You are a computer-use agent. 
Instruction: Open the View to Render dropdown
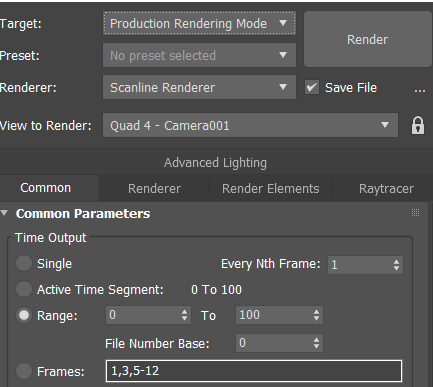pos(250,125)
